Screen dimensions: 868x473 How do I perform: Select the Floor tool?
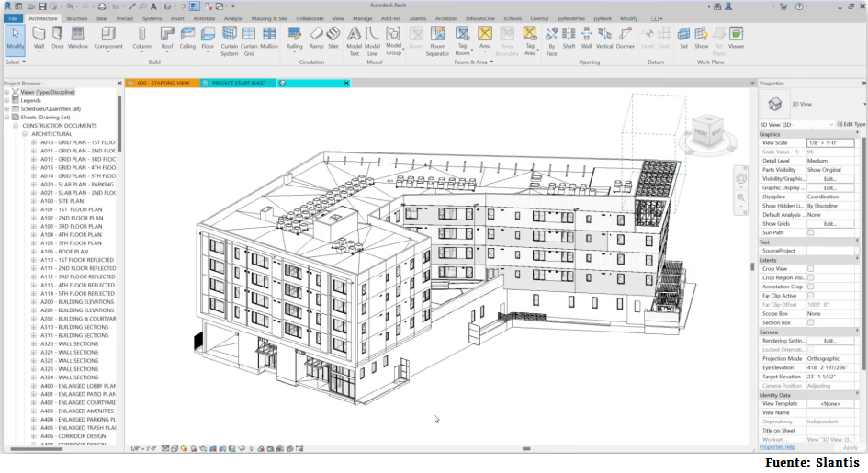(208, 39)
